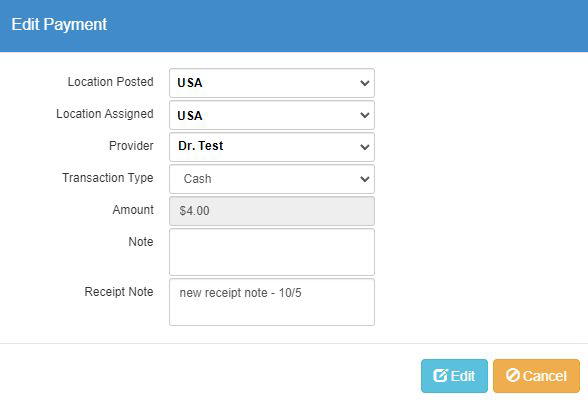Click the pencil icon on Edit button

tap(441, 375)
